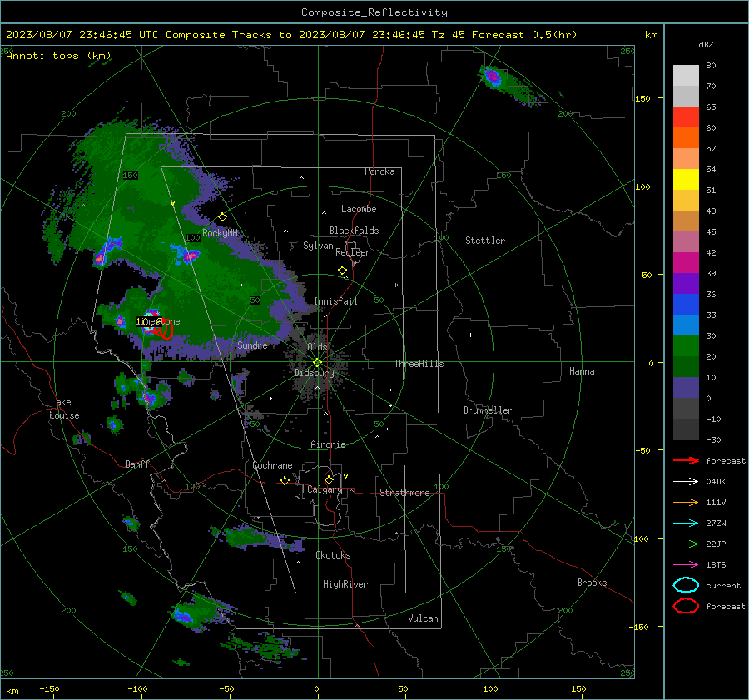Click the Airdrie city label
Image resolution: width=749 pixels, height=700 pixels.
328,444
